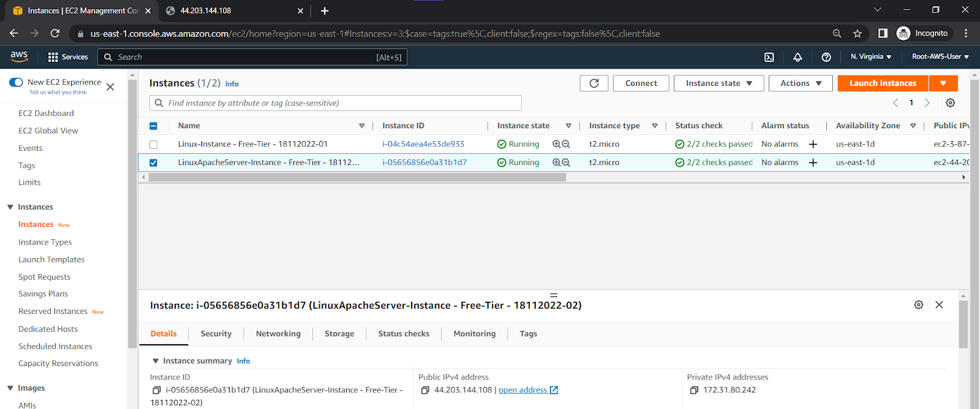Zoom in icon for LinuxApacheServer-Instance state

coord(557,162)
